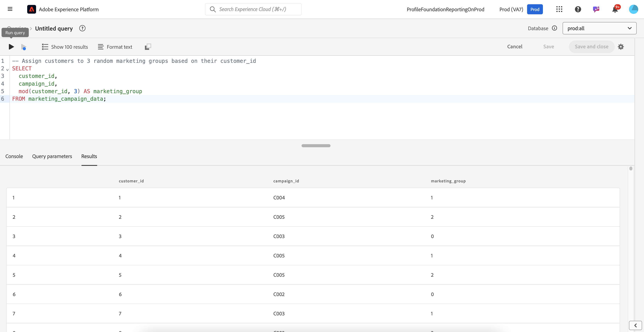644x332 pixels.
Task: Open the notifications bell
Action: 615,9
